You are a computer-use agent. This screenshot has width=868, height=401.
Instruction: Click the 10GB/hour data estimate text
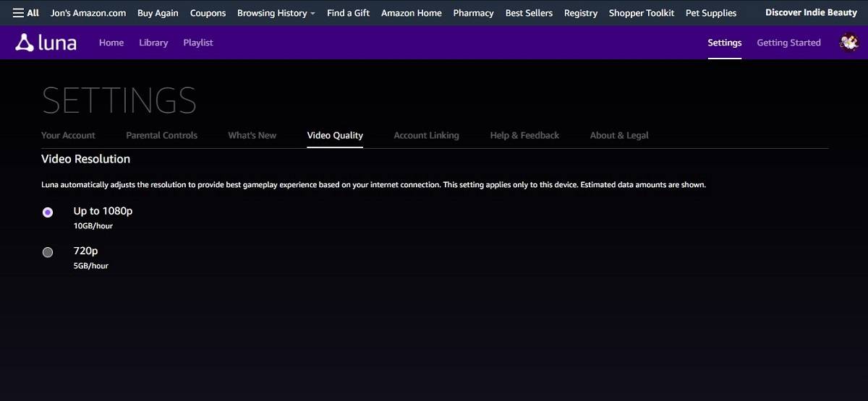tap(93, 226)
